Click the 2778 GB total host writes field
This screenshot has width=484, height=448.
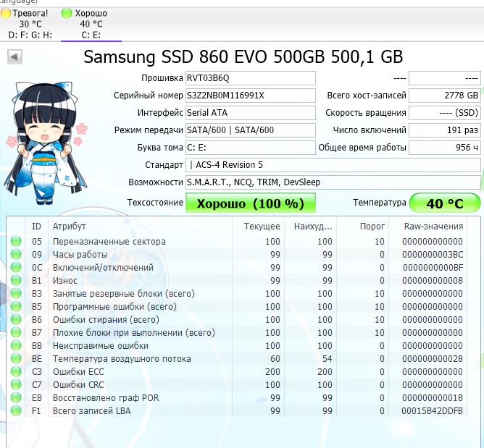445,96
